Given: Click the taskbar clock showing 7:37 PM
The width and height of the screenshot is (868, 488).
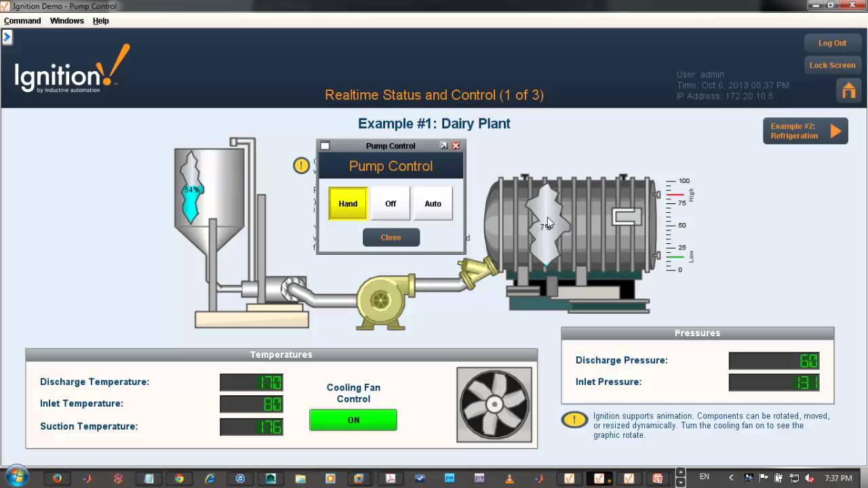Looking at the screenshot, I should [x=838, y=478].
